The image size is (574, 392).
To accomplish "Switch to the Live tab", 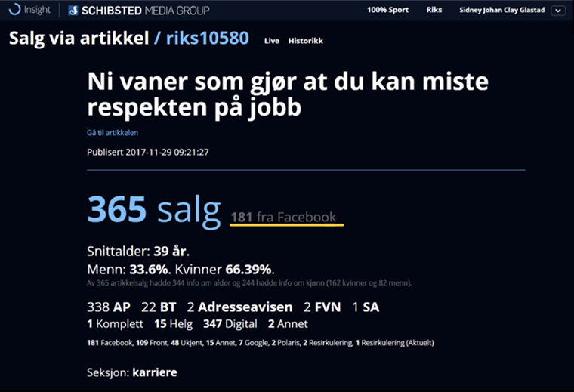I will [x=272, y=41].
